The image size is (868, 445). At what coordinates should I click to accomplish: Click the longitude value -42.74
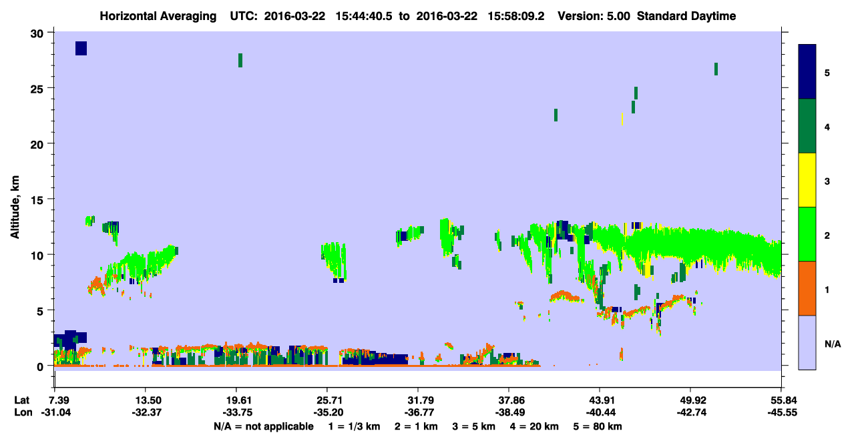690,412
